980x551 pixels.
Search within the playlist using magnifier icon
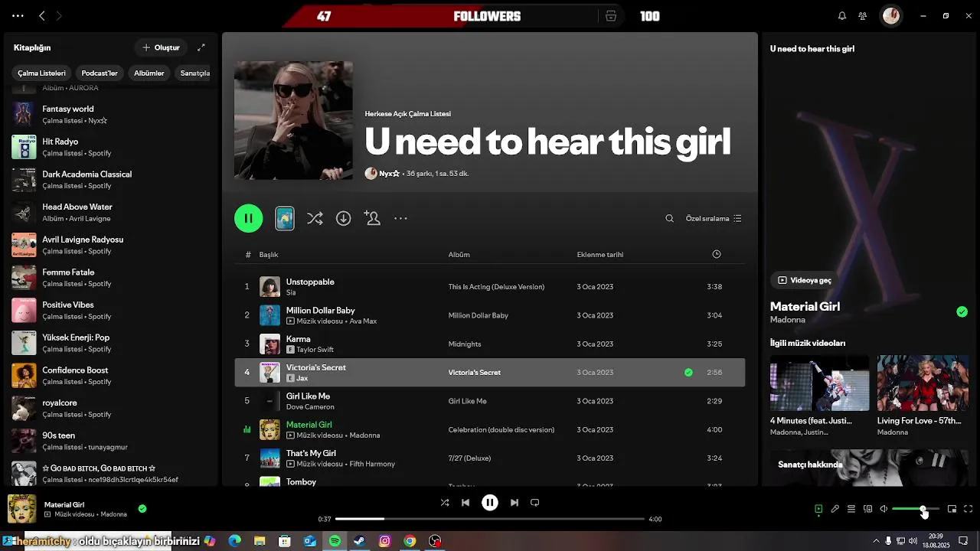click(x=669, y=218)
